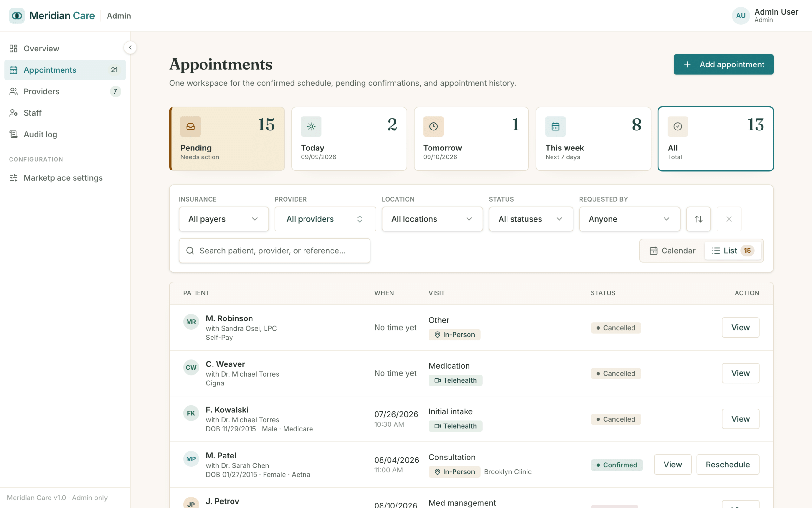Open Marketplace settings
The width and height of the screenshot is (812, 508).
click(x=65, y=178)
